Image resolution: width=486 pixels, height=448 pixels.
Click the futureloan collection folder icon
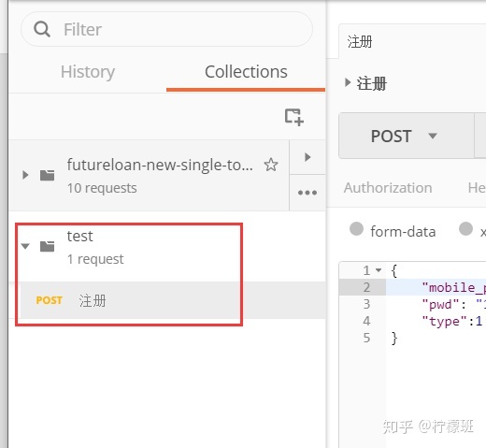[48, 175]
